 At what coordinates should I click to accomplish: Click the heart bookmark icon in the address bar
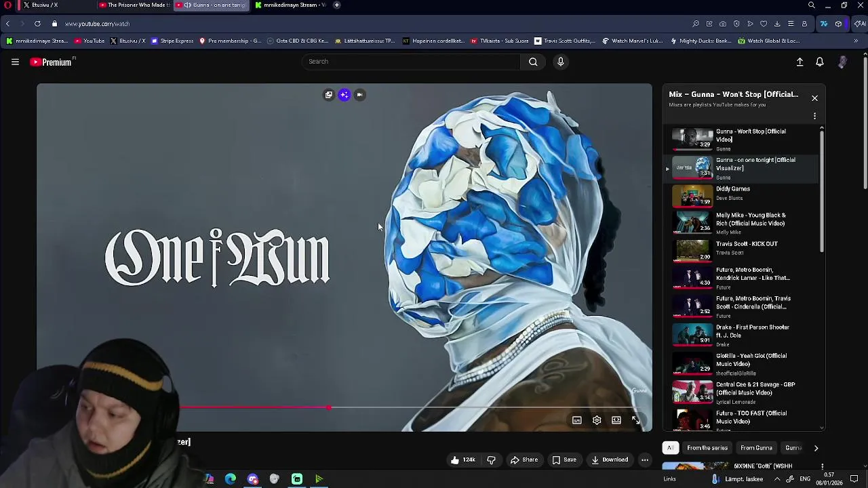[764, 24]
